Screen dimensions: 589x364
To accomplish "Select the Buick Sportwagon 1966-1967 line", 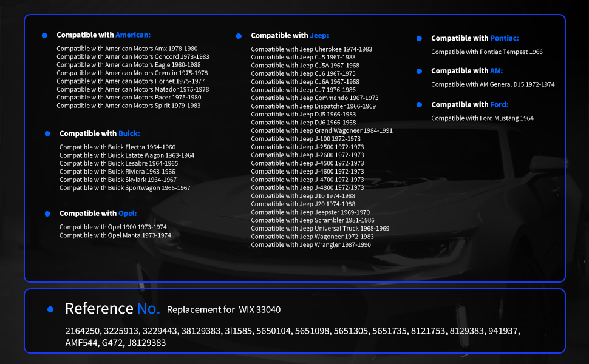I will [x=124, y=188].
